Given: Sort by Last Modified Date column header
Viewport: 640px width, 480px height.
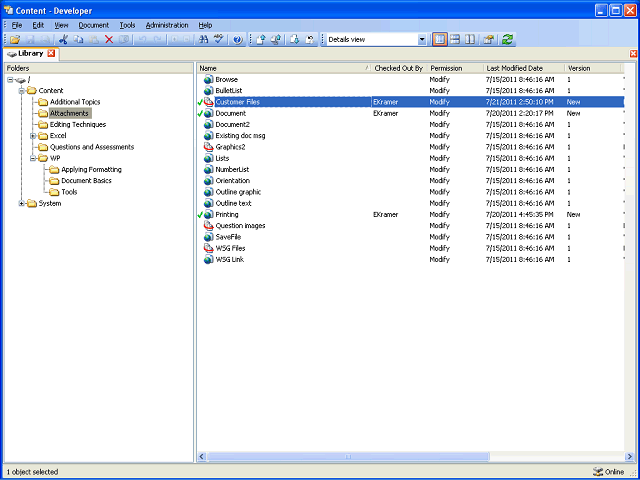Looking at the screenshot, I should click(524, 68).
